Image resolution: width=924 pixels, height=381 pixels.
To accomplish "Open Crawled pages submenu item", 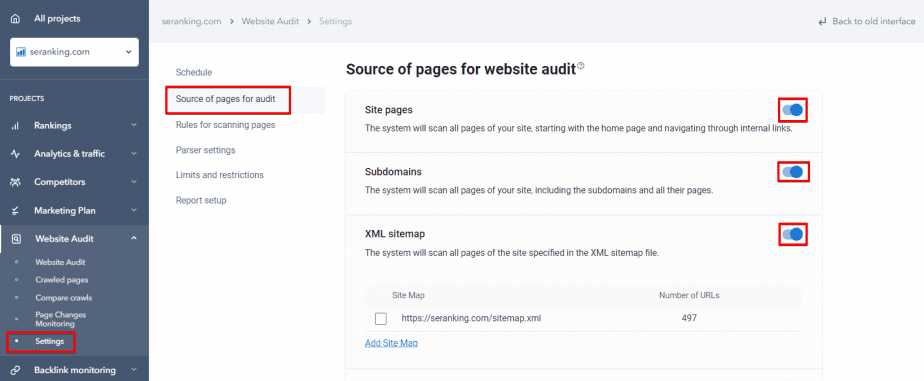I will point(62,280).
